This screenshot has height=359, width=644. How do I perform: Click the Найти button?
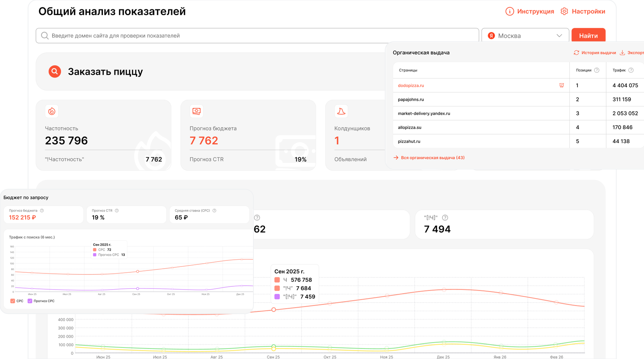(589, 36)
